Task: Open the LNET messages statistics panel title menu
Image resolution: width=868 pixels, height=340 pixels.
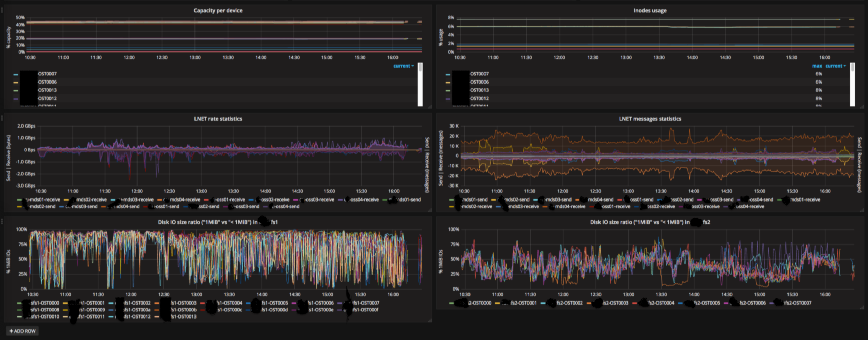Action: tap(650, 119)
